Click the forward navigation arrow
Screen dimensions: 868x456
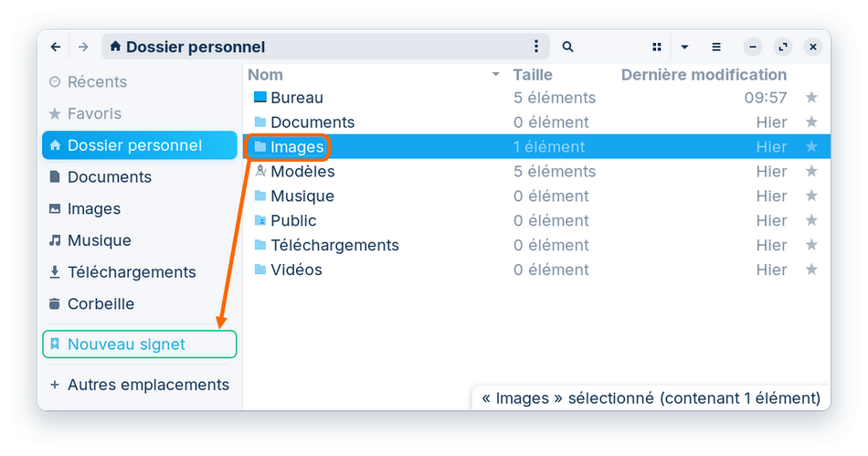pyautogui.click(x=83, y=47)
